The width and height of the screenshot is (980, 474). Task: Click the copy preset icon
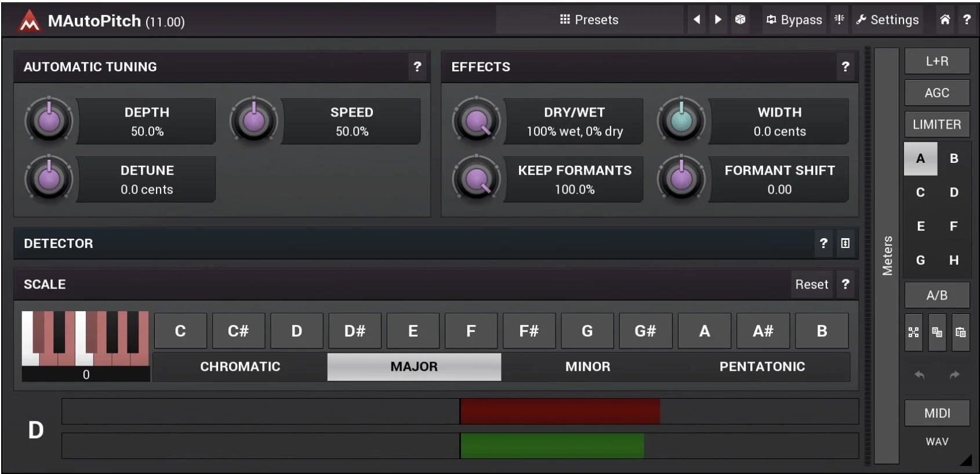[x=937, y=332]
